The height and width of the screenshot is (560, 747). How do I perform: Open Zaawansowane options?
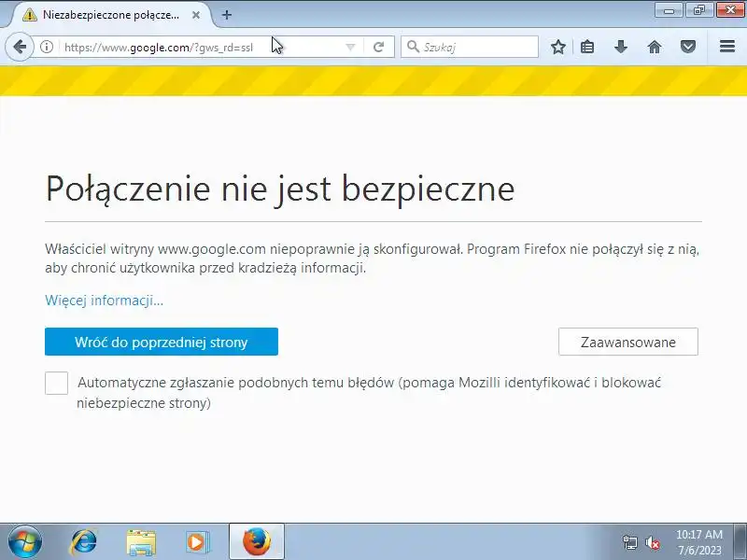point(627,342)
